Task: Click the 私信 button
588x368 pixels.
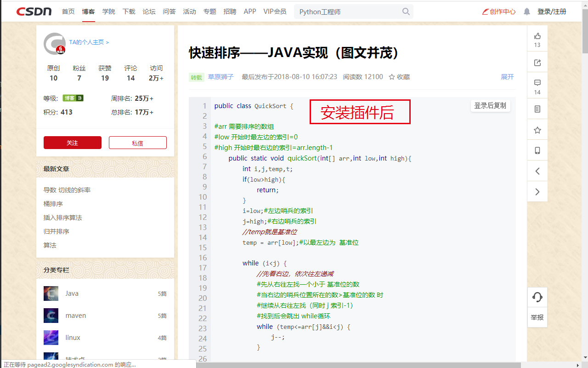Action: tap(138, 143)
